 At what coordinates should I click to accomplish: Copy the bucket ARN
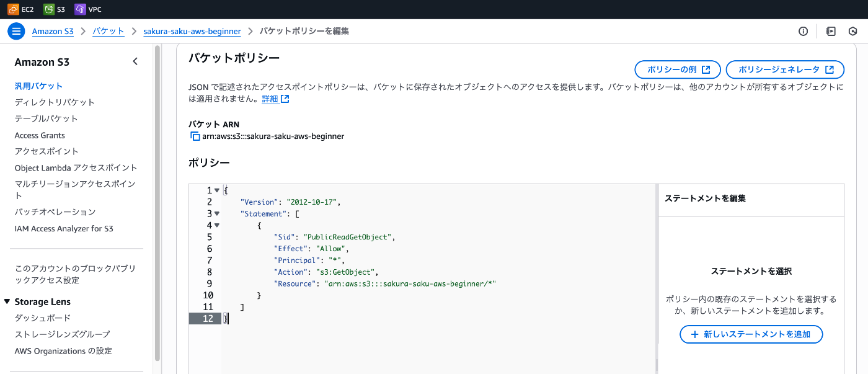[195, 136]
